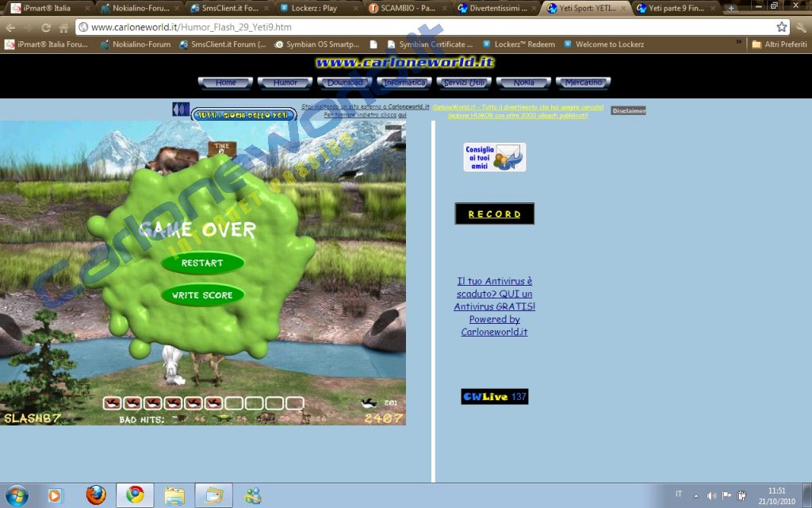Click the Humor site menu button
Screen dimensions: 812x508
click(285, 83)
